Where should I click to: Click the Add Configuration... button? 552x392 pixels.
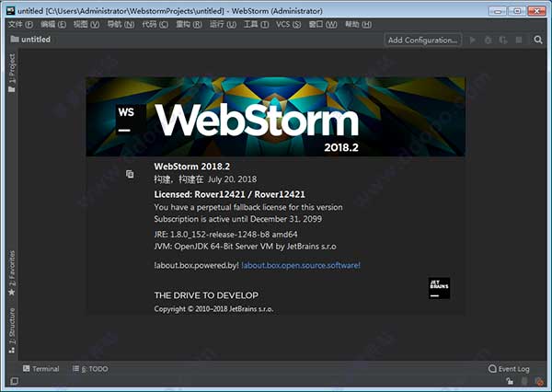(x=423, y=40)
